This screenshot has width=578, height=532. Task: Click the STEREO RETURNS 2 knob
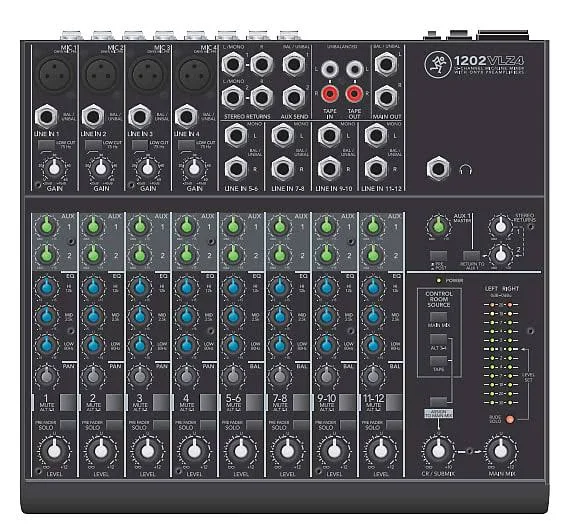pos(500,255)
